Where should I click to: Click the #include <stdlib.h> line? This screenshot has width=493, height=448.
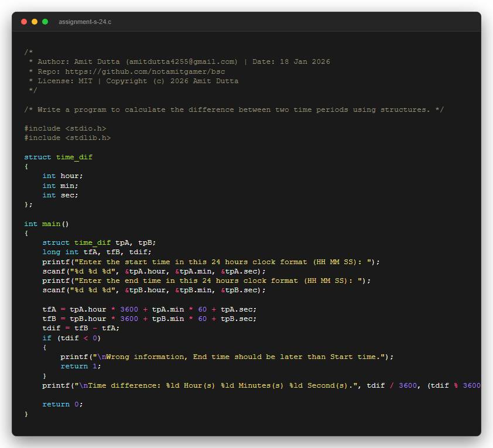coord(67,138)
